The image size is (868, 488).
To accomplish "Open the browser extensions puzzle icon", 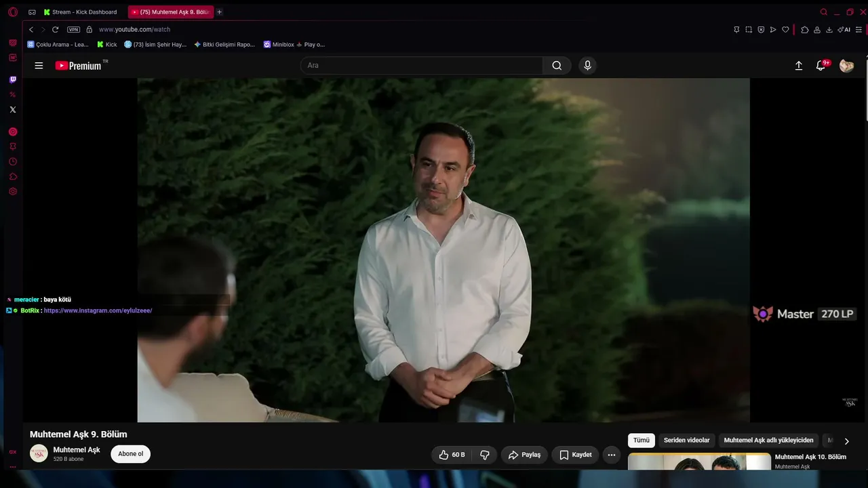I will coord(805,30).
